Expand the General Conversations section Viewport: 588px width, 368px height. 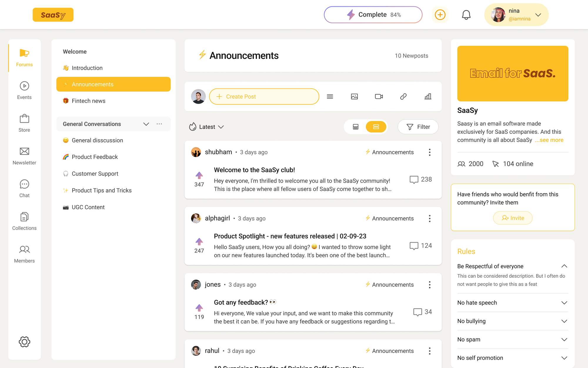(146, 124)
